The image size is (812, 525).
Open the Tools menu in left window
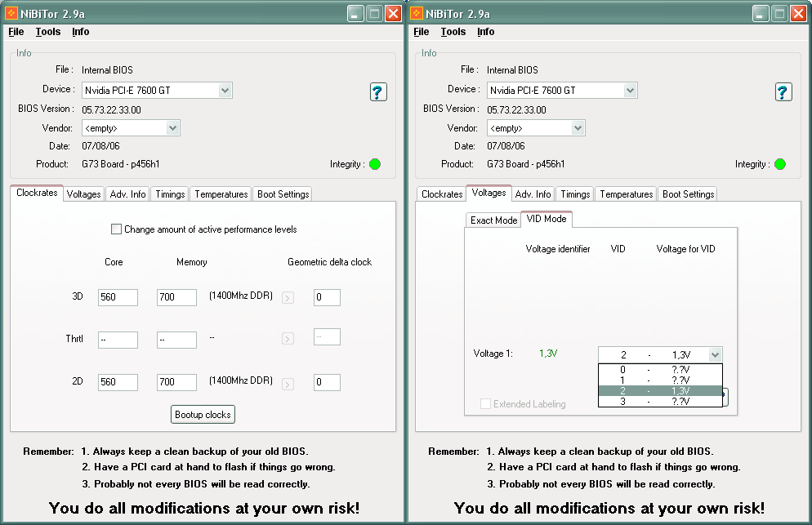point(48,32)
